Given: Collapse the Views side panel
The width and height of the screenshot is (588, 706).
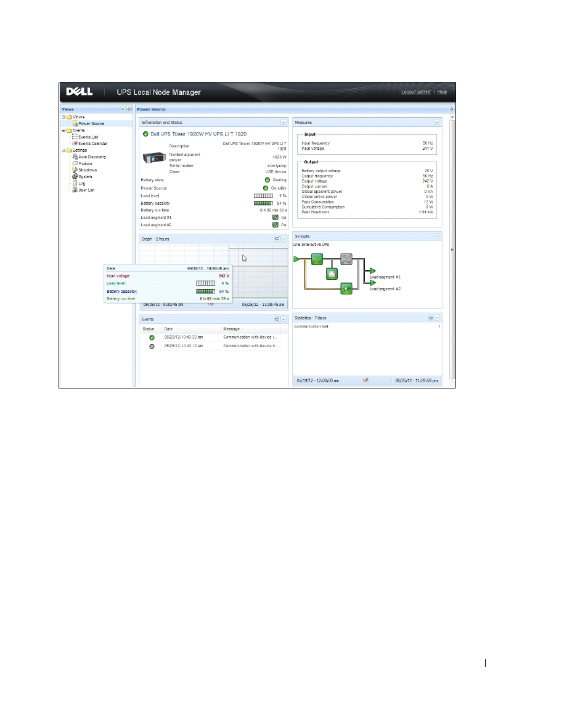Looking at the screenshot, I should tap(123, 109).
